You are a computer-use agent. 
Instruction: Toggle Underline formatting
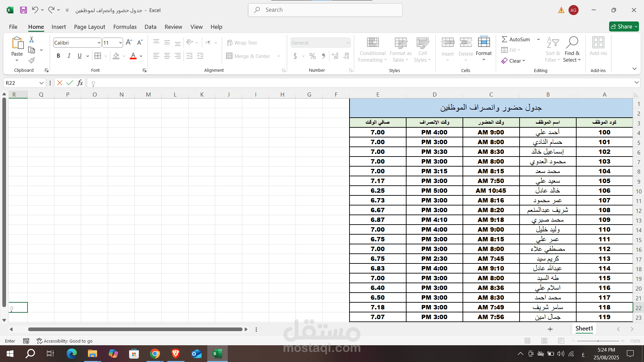(x=79, y=56)
